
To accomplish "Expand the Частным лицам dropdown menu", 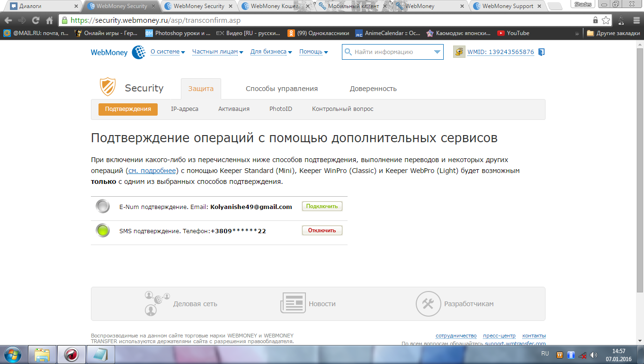I will point(218,52).
